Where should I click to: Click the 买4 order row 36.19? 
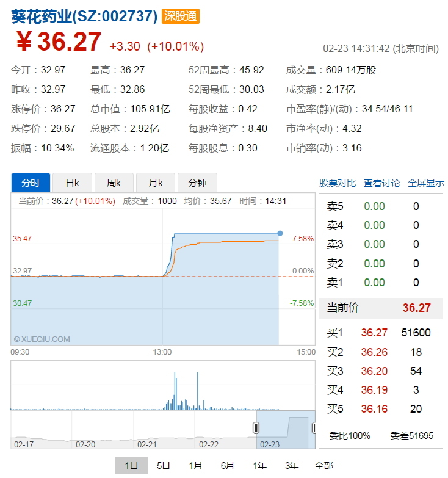point(381,390)
